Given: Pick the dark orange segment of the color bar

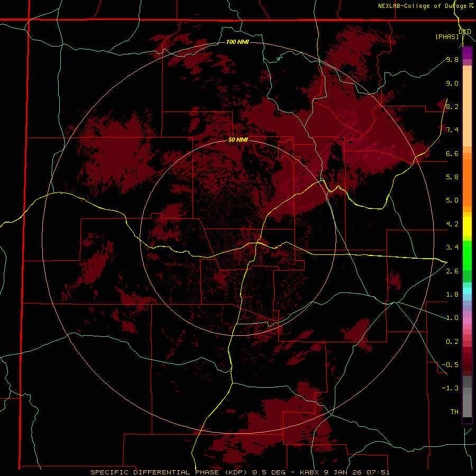Looking at the screenshot, I should click(467, 182).
